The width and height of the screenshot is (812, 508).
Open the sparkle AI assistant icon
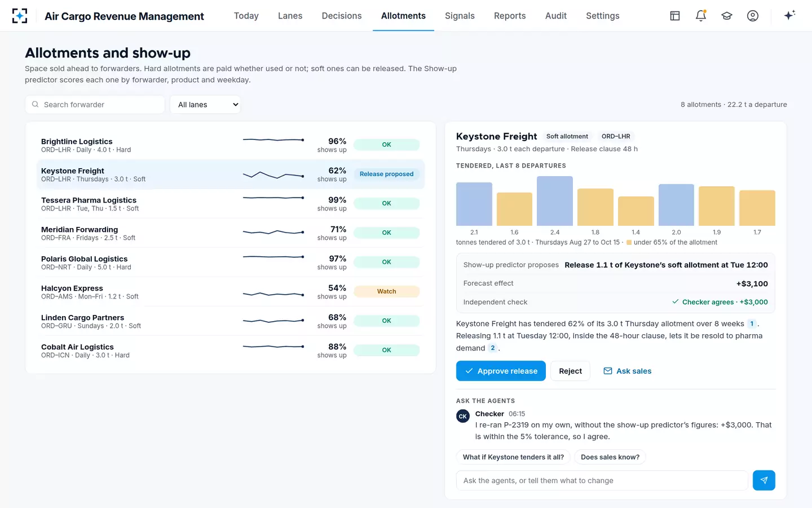coord(789,15)
